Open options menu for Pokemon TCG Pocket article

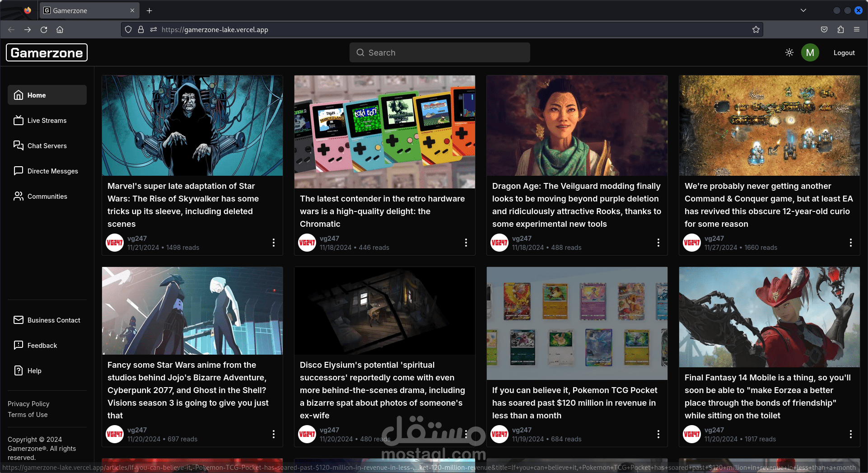click(x=658, y=434)
